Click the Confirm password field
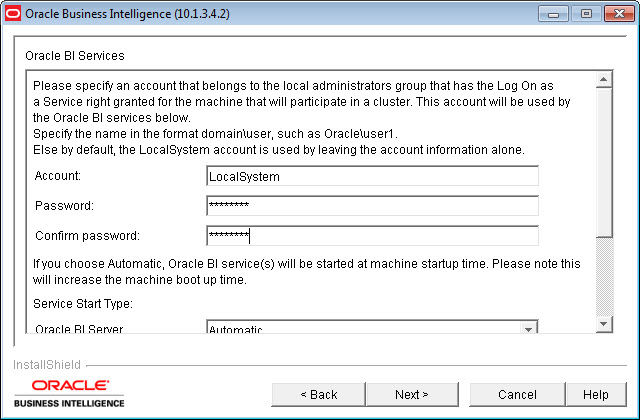The width and height of the screenshot is (640, 420). (372, 236)
